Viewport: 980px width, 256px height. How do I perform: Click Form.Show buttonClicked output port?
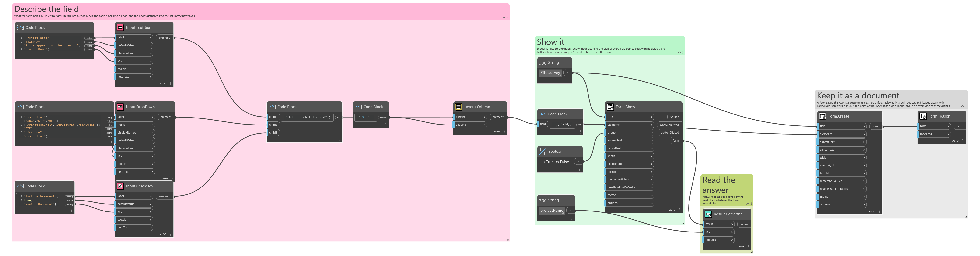tap(670, 133)
